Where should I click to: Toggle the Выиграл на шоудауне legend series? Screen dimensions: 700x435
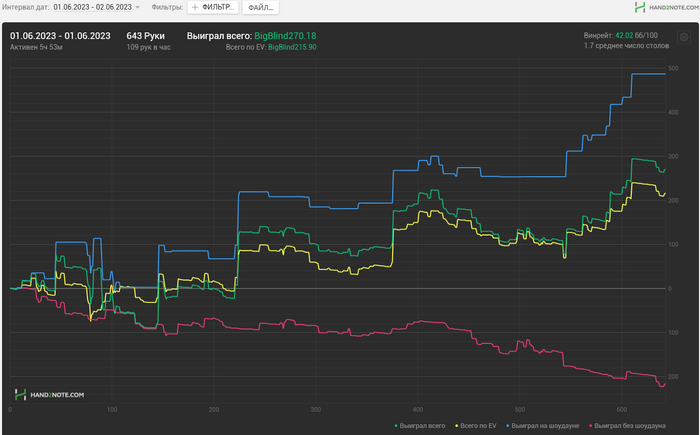[542, 426]
